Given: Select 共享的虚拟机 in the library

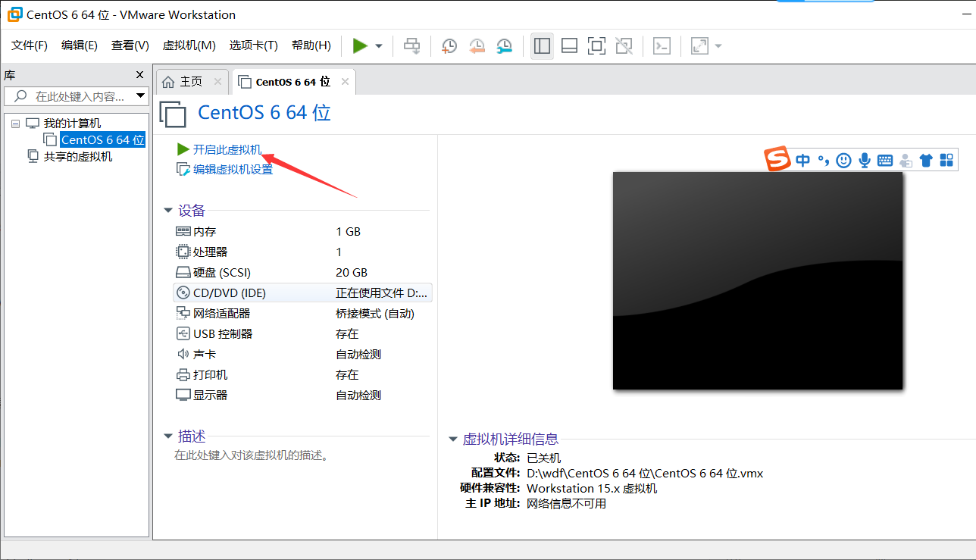Looking at the screenshot, I should tap(77, 156).
